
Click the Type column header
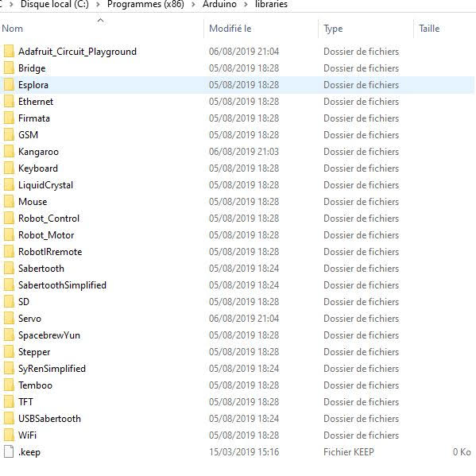point(366,29)
